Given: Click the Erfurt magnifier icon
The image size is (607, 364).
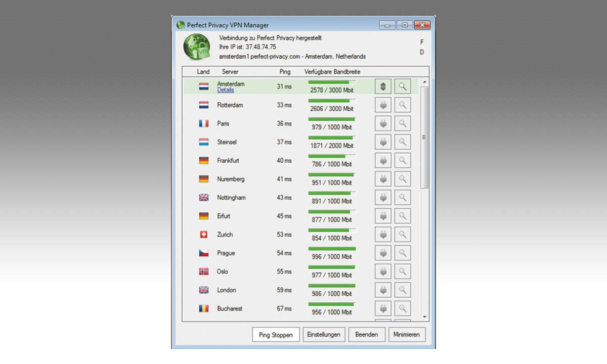Looking at the screenshot, I should [x=403, y=216].
